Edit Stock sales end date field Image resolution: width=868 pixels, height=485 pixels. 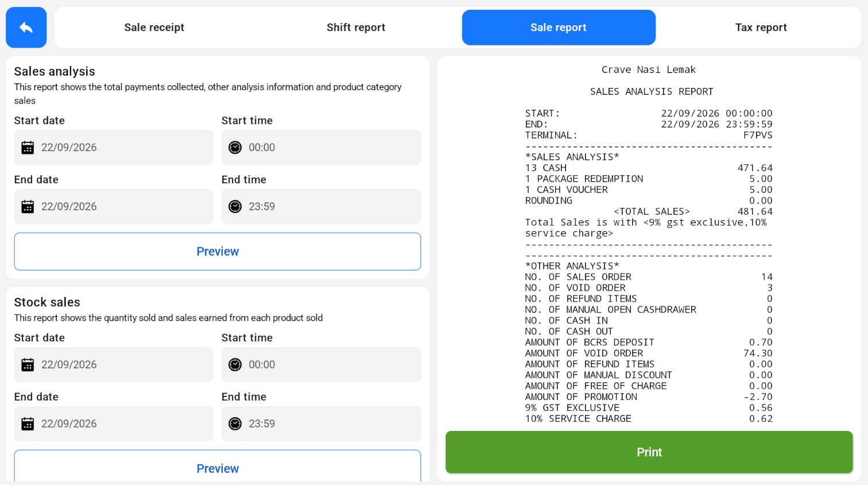[x=114, y=424]
